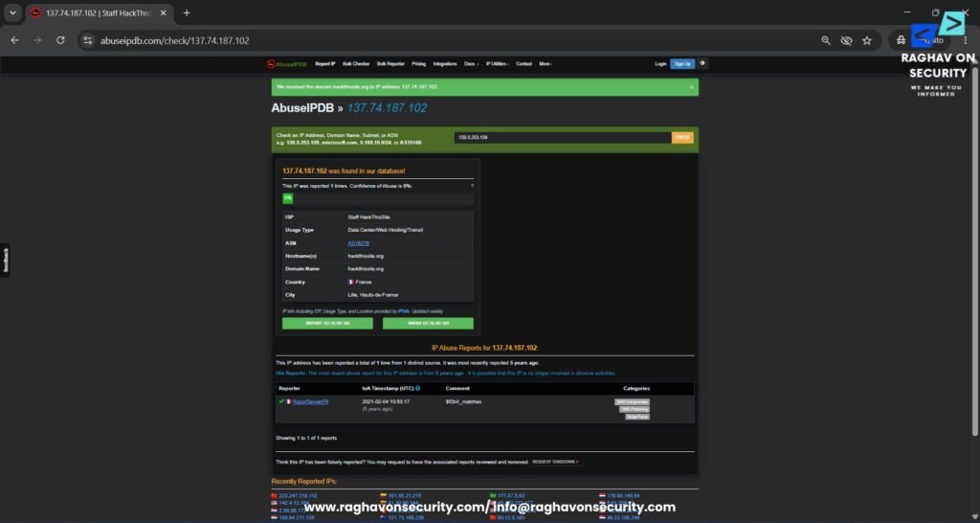Click the Staff HackThisSite ISP value
This screenshot has height=523, width=980.
[x=368, y=217]
